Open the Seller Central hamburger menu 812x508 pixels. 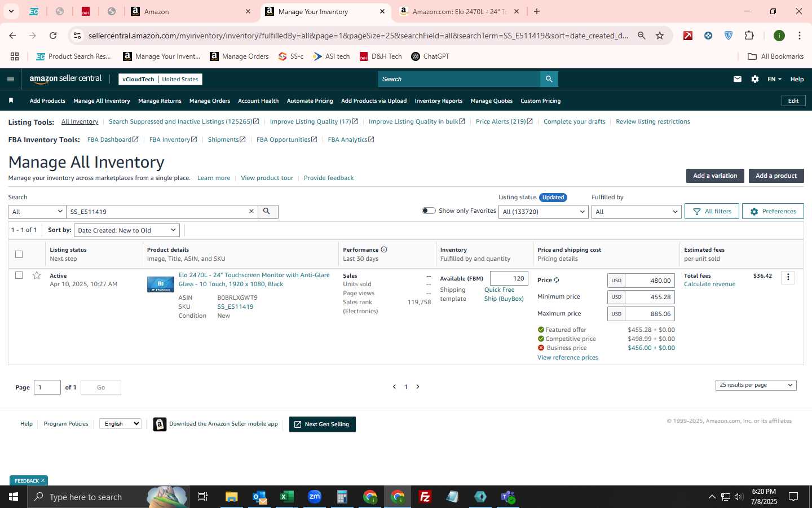tap(11, 79)
